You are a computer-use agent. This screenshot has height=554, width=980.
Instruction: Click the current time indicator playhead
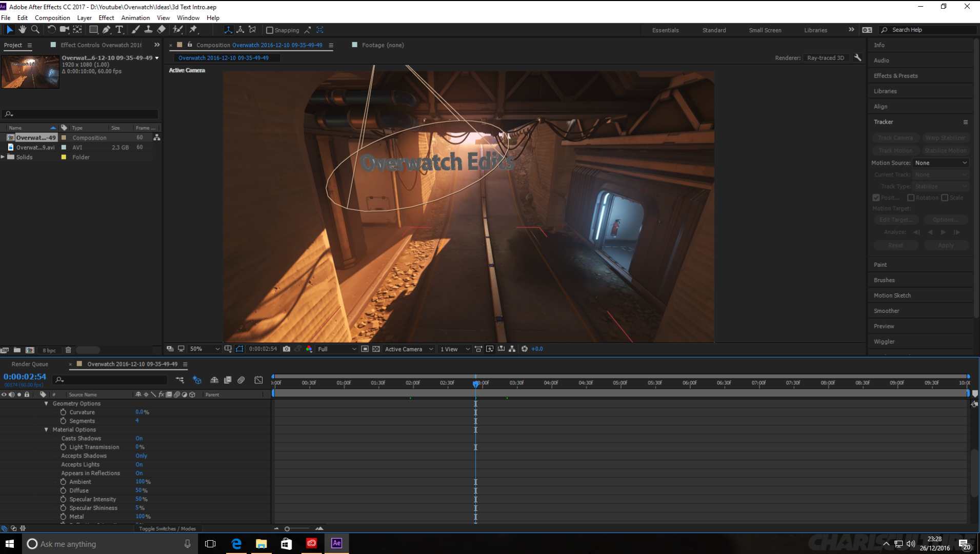click(475, 383)
